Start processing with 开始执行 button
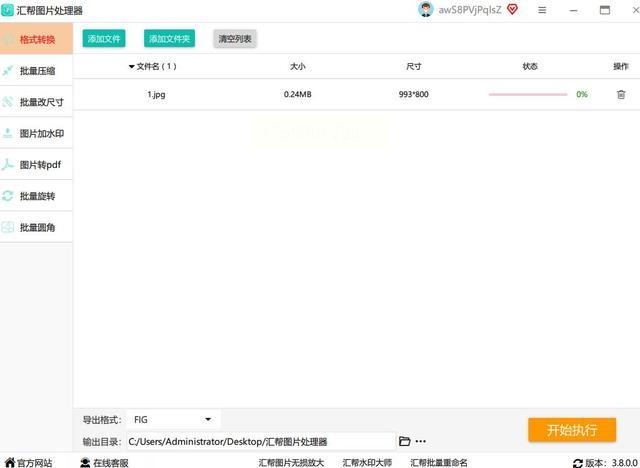Screen dimensions: 640x468 click(x=572, y=430)
